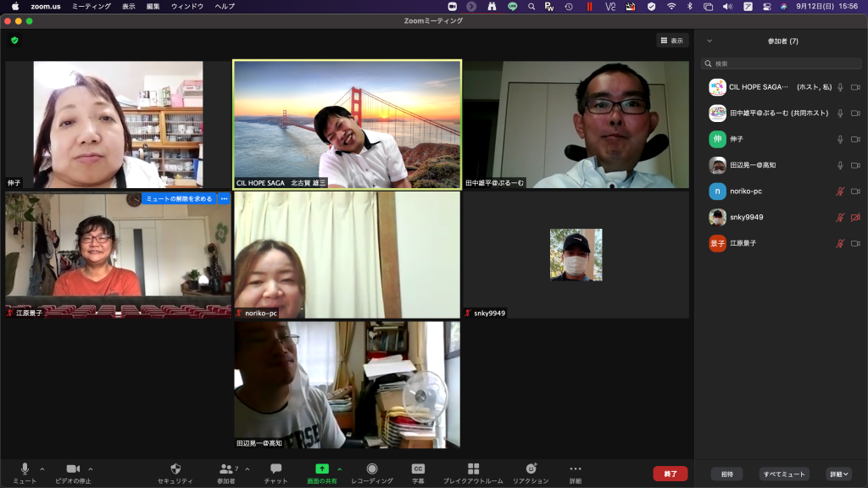
Task: Toggle Stop Video (ビデオの停止) camera button
Action: (x=73, y=469)
